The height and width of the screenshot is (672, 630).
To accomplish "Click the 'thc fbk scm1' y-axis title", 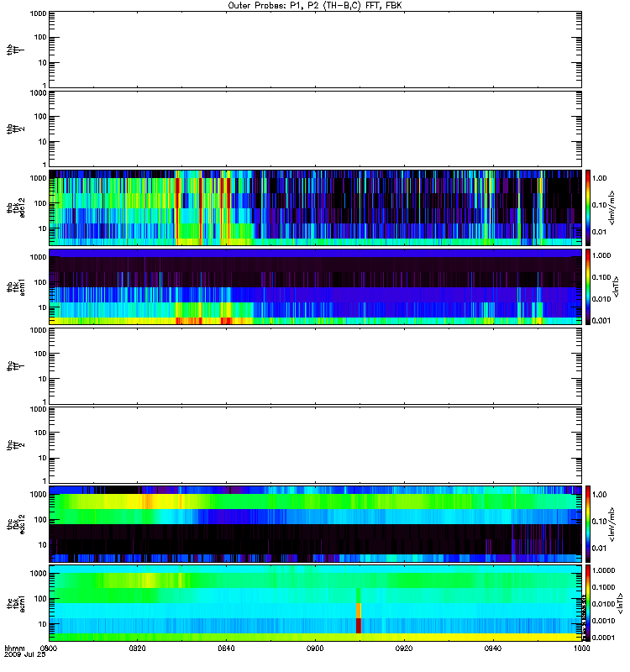I will pos(15,603).
